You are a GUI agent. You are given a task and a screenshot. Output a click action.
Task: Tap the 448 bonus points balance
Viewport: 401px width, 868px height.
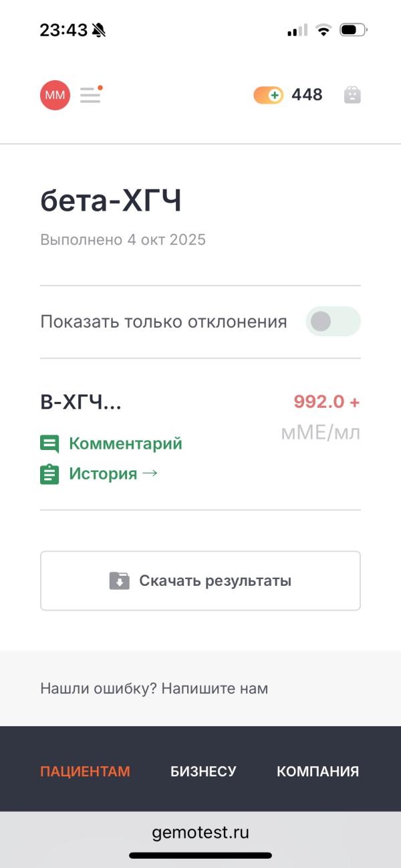click(x=307, y=95)
